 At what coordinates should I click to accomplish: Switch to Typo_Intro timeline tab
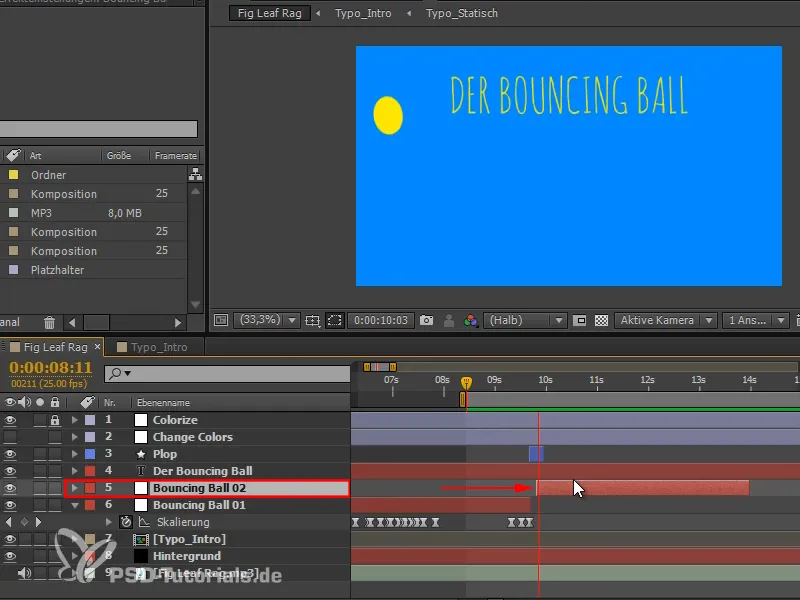point(159,347)
